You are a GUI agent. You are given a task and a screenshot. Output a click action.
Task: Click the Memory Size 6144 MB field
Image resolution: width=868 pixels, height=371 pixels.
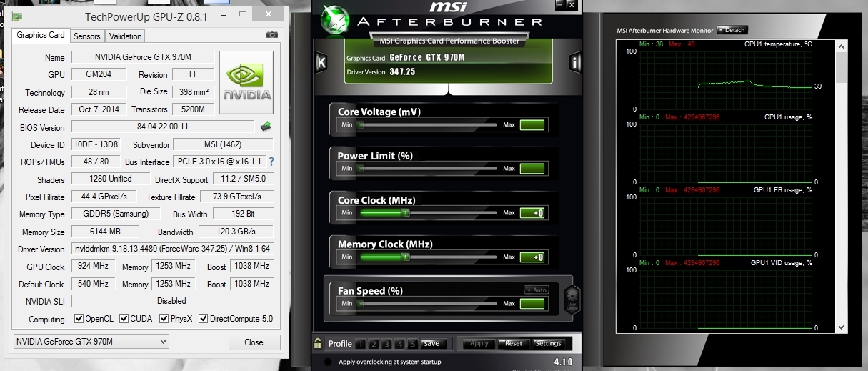point(106,232)
